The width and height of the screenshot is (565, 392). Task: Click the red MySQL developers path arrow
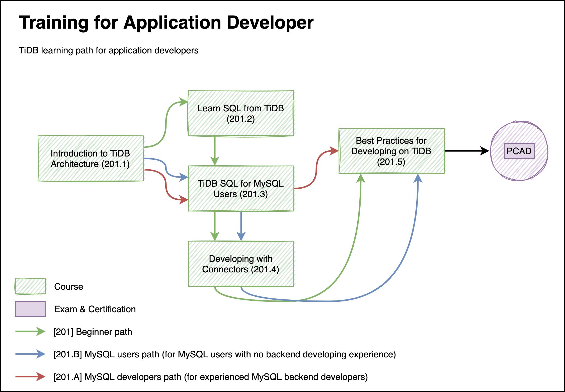30,377
